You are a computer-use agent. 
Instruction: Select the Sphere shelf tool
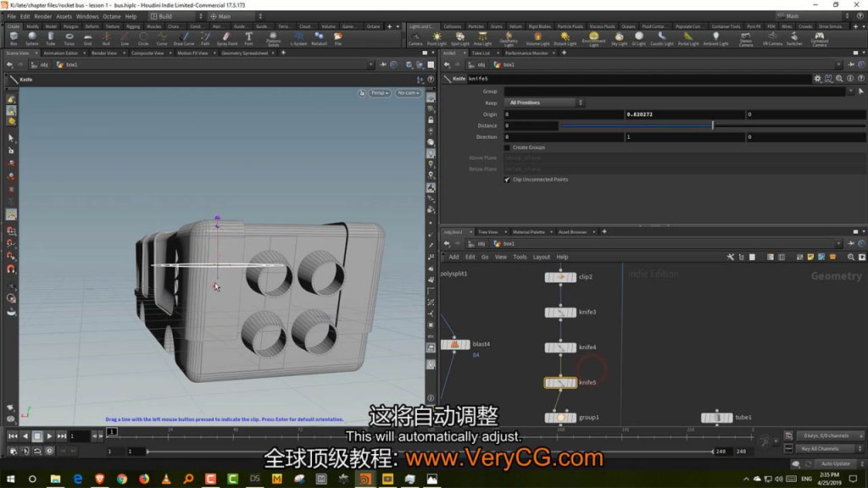point(32,38)
